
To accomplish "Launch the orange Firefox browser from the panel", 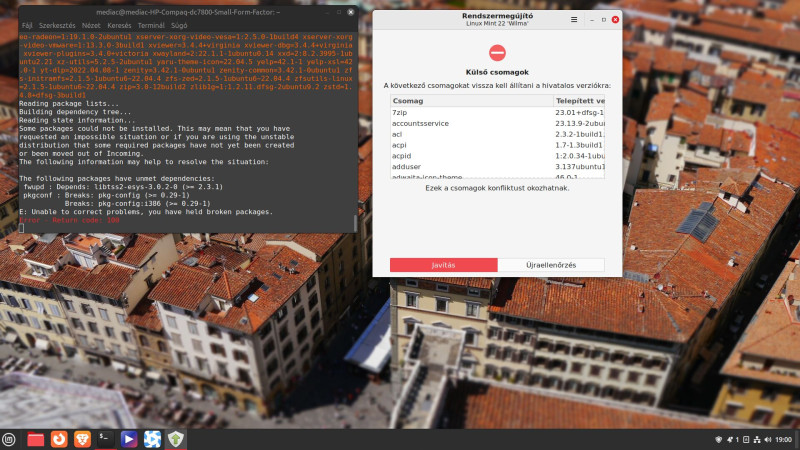I will [59, 439].
